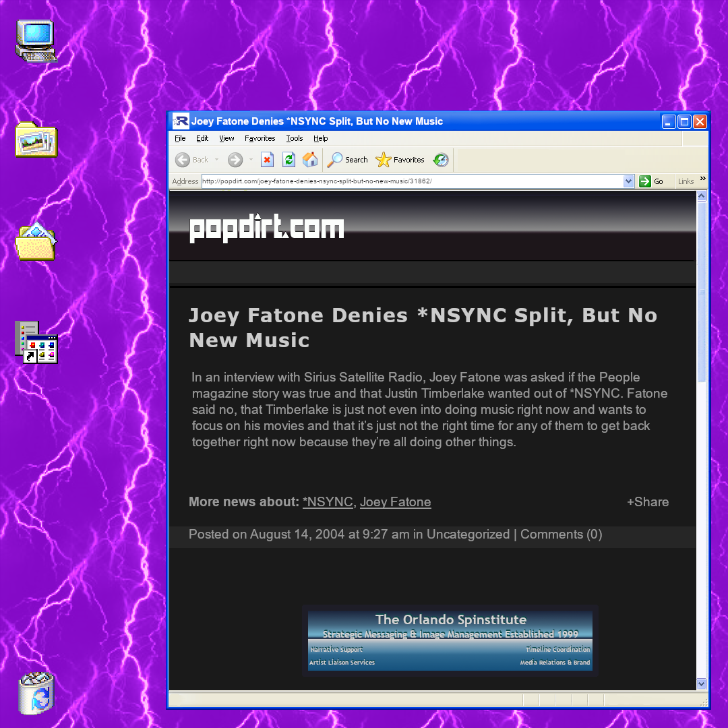Open the Tools menu
The height and width of the screenshot is (728, 728).
(295, 138)
